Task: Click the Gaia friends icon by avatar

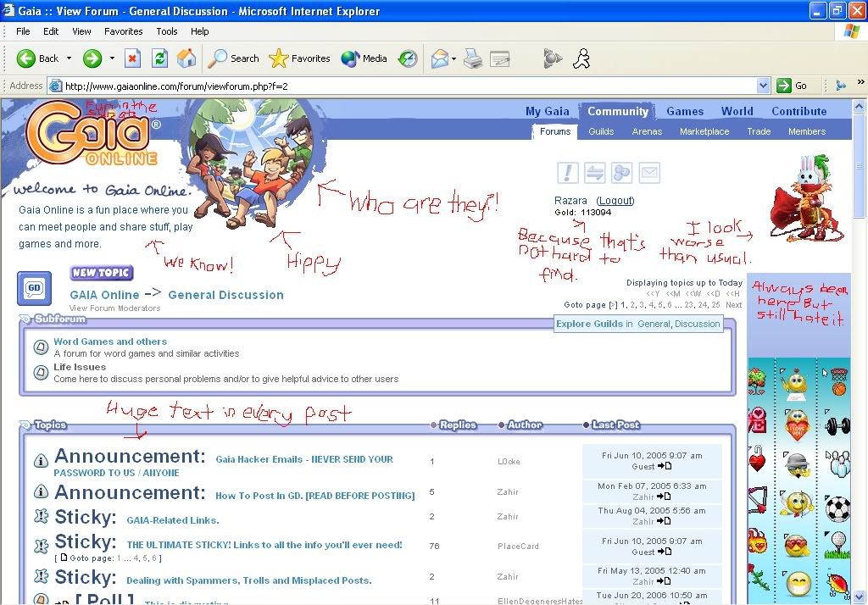Action: click(621, 173)
